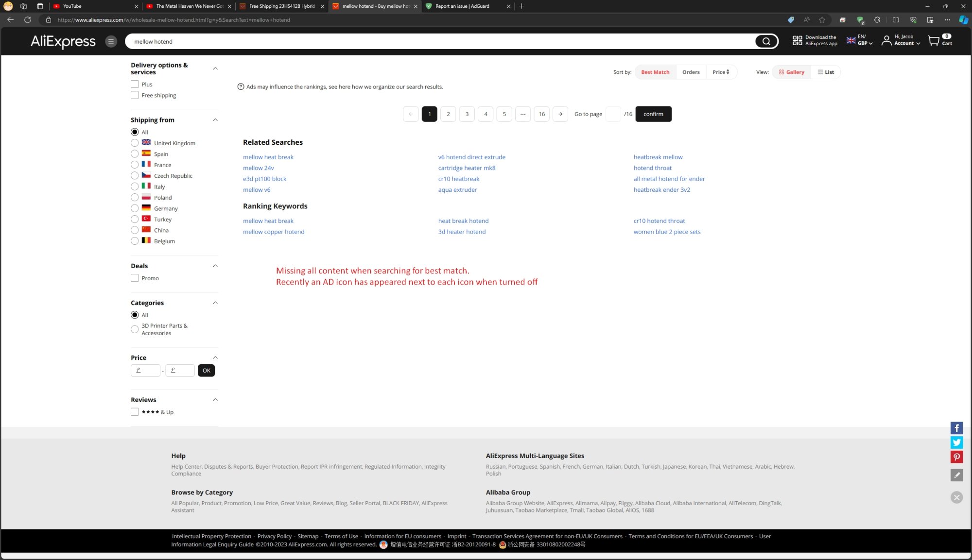Select the Germany shipping radio button
Viewport: 972px width, 560px height.
coord(135,208)
